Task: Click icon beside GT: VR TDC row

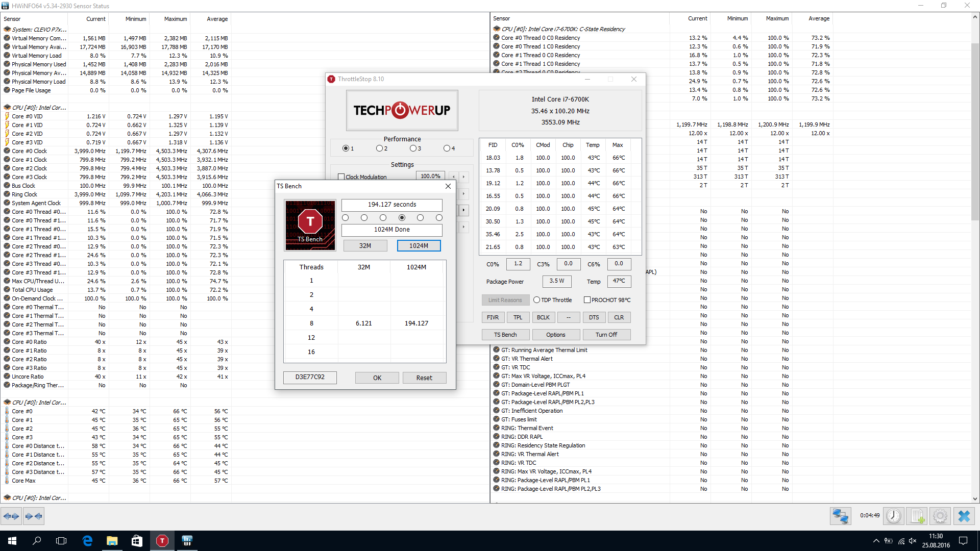Action: pos(496,367)
